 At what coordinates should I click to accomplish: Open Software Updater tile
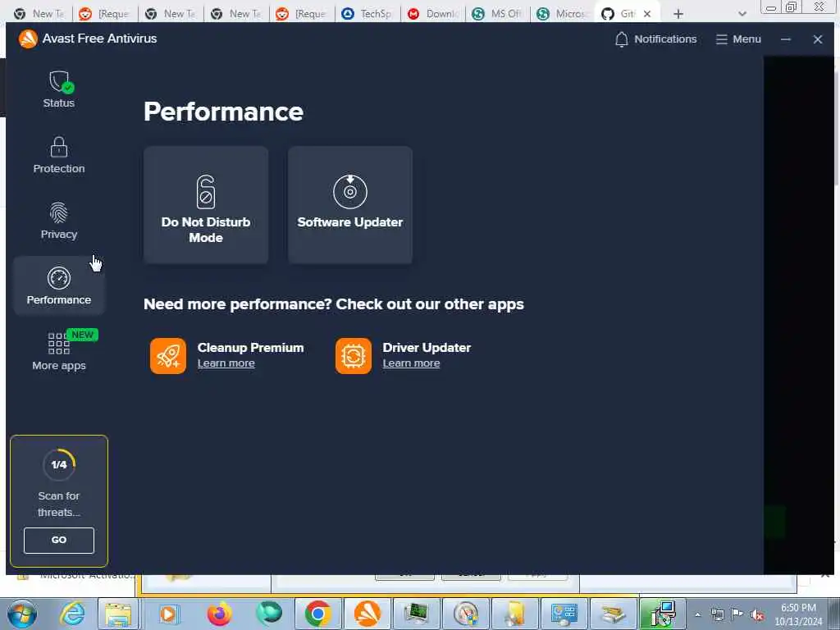click(x=349, y=205)
